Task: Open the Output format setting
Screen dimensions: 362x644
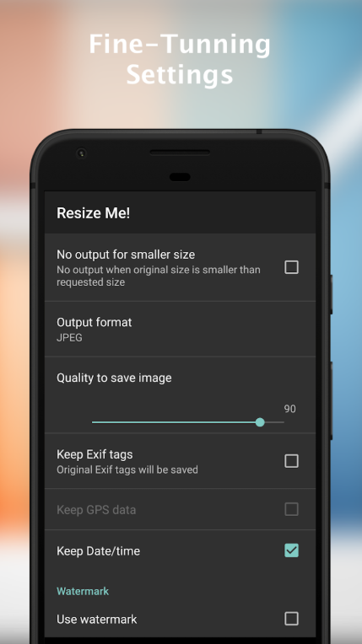Action: coord(181,329)
